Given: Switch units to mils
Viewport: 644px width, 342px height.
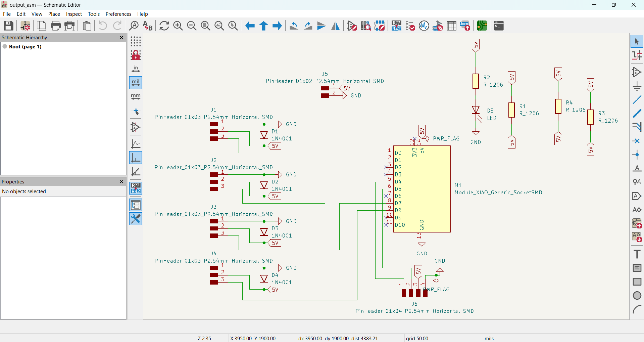Looking at the screenshot, I should click(136, 83).
